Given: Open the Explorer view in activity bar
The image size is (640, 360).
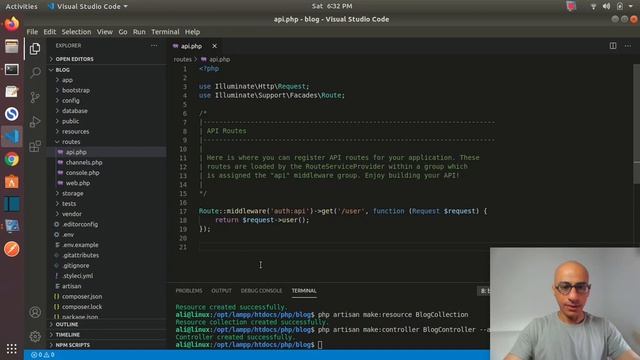Looking at the screenshot, I should point(35,49).
